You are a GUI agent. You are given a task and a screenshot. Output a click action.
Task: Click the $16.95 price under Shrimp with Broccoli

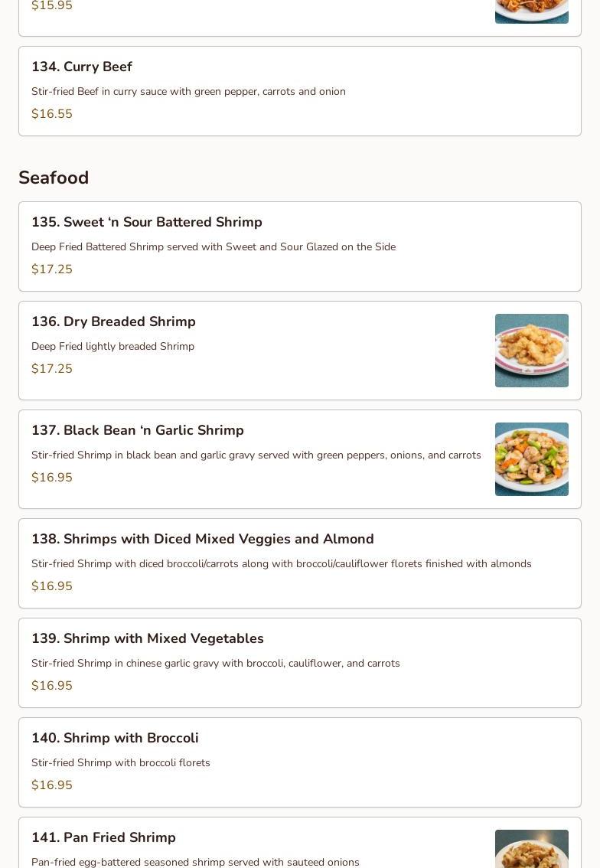click(x=52, y=785)
